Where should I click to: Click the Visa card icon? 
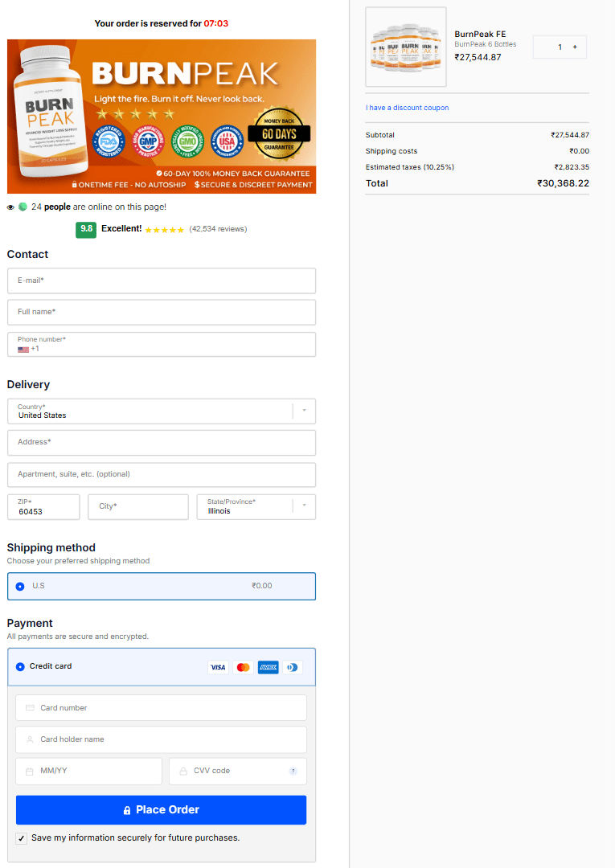point(218,667)
